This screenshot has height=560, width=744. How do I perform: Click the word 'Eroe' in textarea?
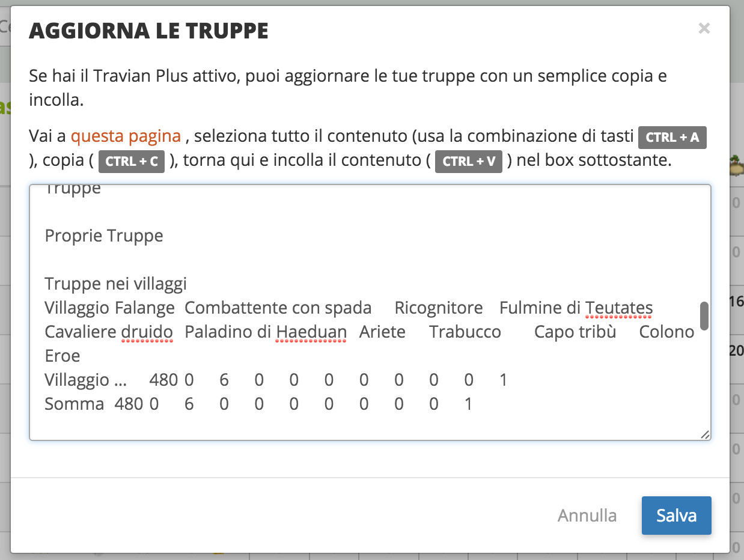tap(63, 356)
